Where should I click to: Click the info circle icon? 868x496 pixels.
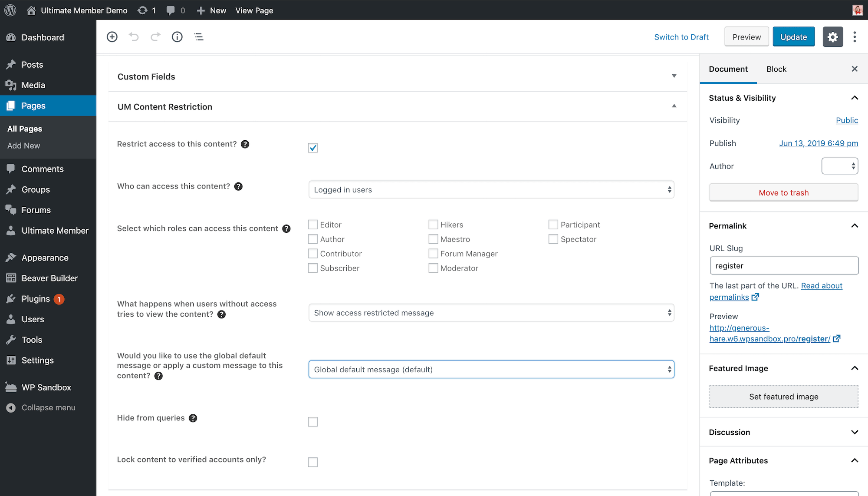coord(177,37)
